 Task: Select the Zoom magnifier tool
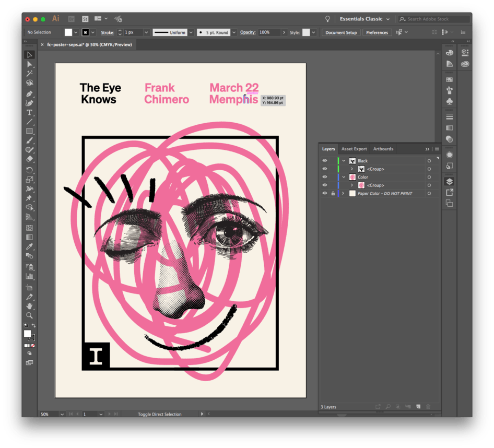(30, 315)
